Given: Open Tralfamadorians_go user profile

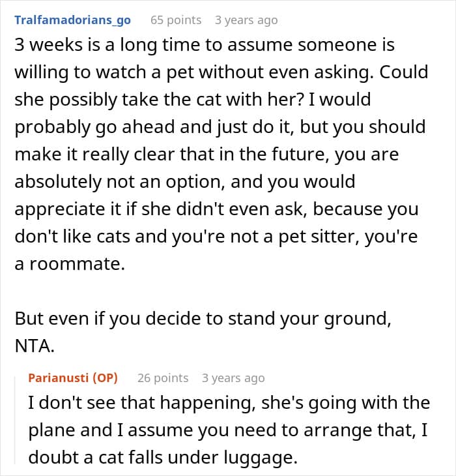Looking at the screenshot, I should pyautogui.click(x=72, y=20).
